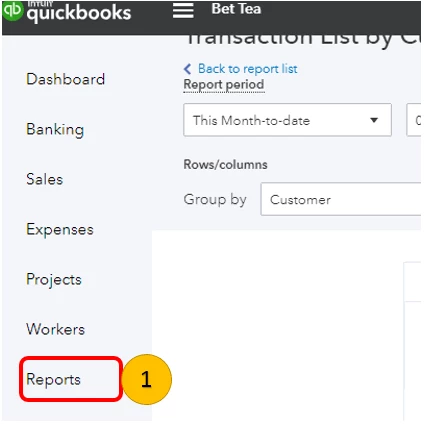Click the Back to report list link
The image size is (432, 443).
tap(247, 69)
